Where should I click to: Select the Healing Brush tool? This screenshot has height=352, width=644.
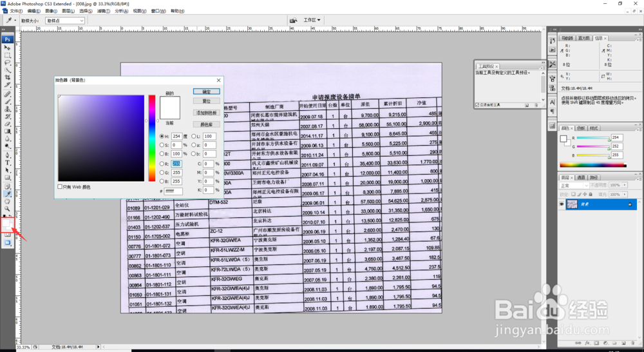click(7, 94)
